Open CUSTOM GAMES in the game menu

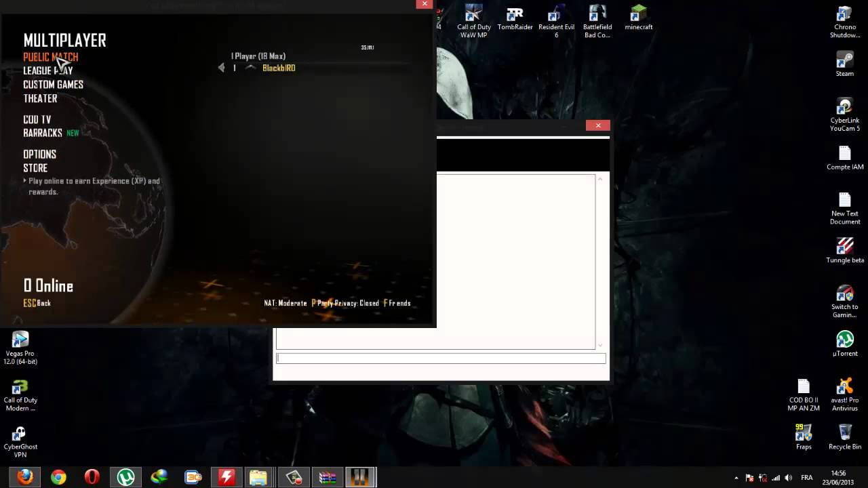[54, 85]
